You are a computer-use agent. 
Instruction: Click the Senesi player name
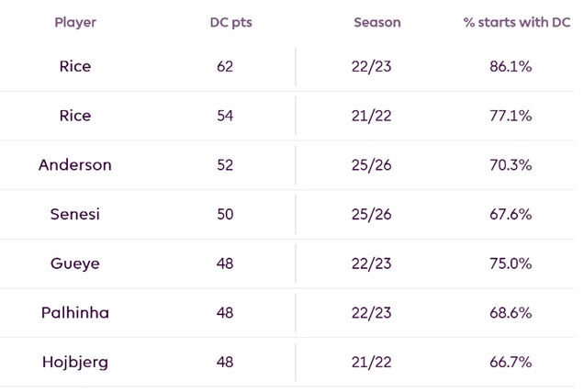click(75, 214)
